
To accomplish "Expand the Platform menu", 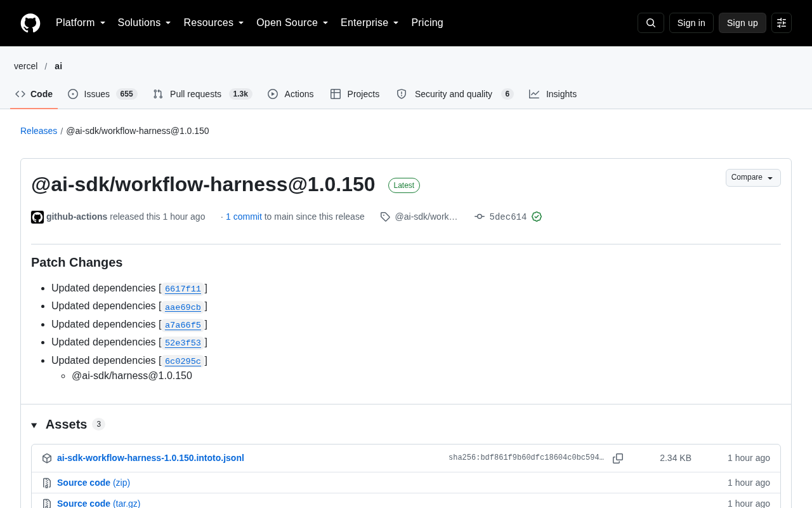I will pos(81,23).
